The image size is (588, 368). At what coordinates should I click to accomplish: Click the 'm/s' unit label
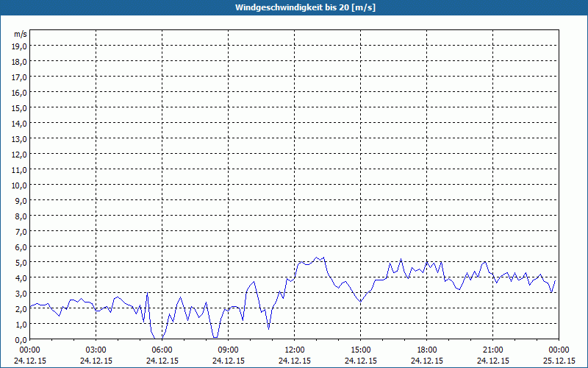point(21,35)
